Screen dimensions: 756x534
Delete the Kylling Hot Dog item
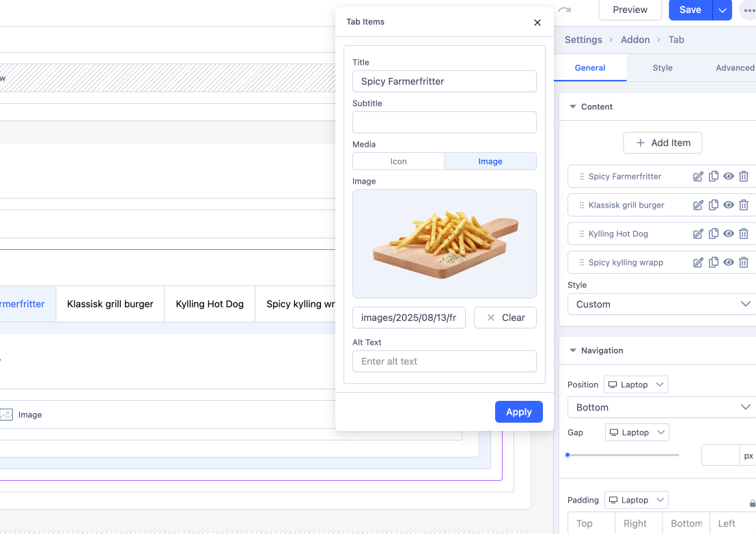pyautogui.click(x=744, y=234)
